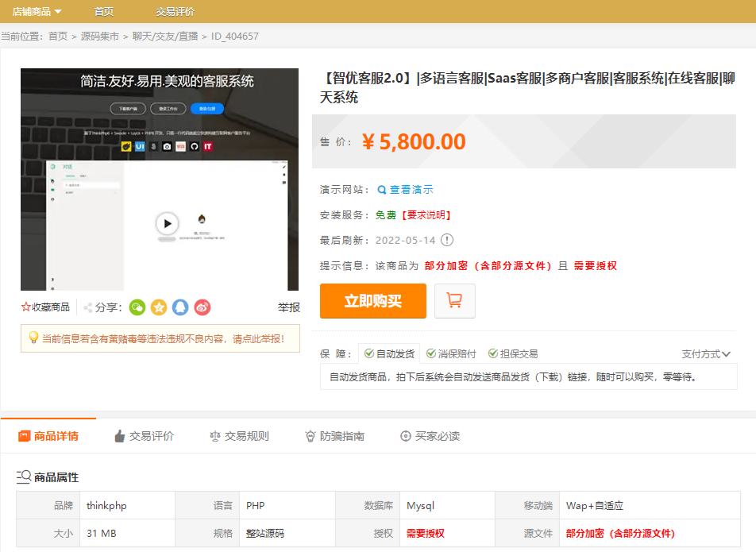The width and height of the screenshot is (756, 552).
Task: Click the thumbs-up icon on 交易评价 tab
Action: pyautogui.click(x=121, y=435)
